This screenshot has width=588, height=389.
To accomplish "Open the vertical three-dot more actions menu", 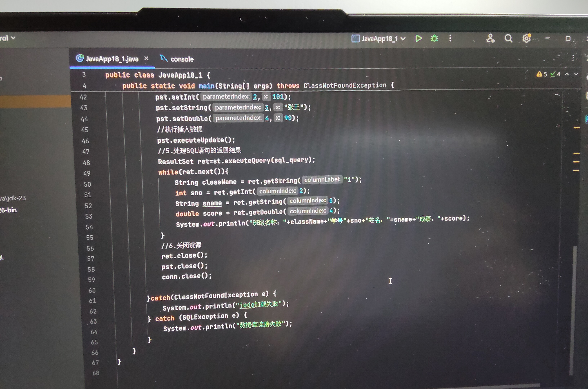I will tap(450, 38).
